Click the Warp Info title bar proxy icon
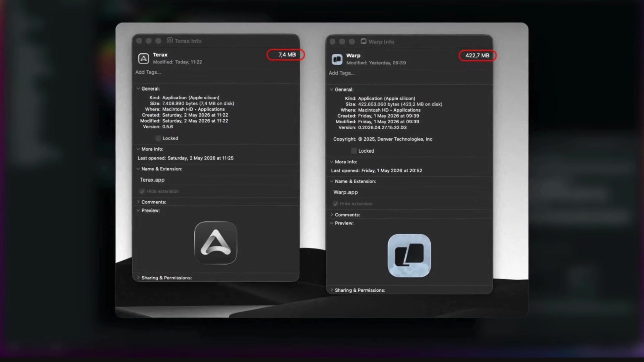Image resolution: width=644 pixels, height=362 pixels. pyautogui.click(x=363, y=41)
